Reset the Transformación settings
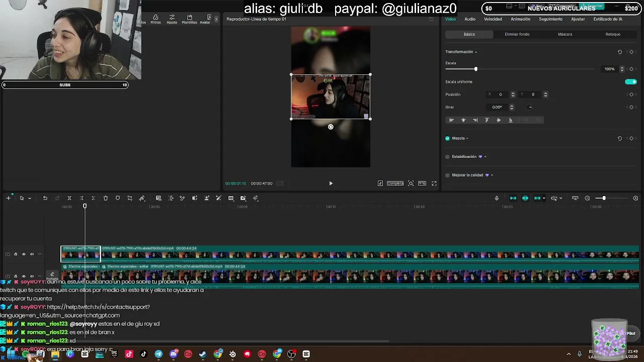Screen dimensions: 644x362 coord(620,52)
